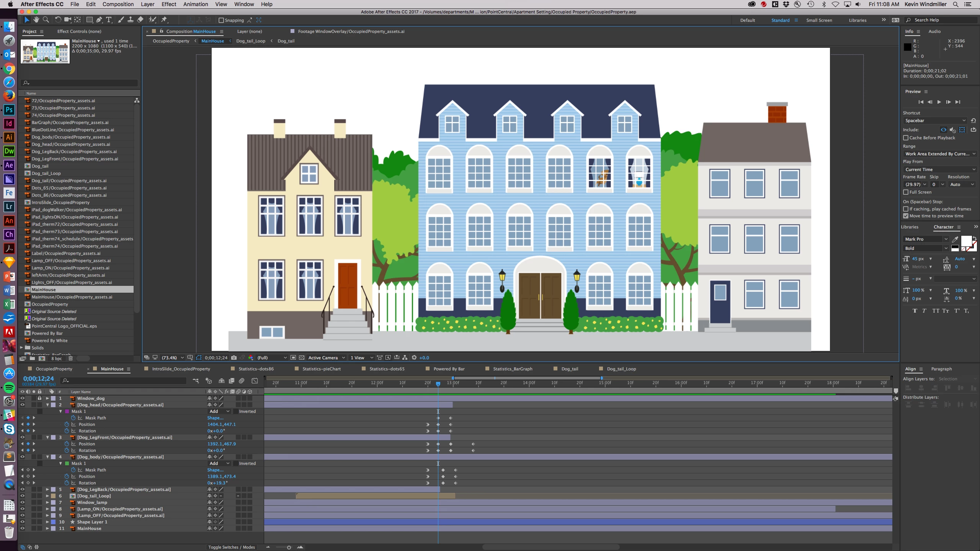Open the Animation menu

(195, 4)
